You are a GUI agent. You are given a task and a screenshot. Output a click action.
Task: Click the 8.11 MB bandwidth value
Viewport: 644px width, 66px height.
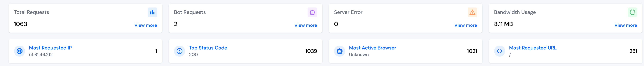503,24
